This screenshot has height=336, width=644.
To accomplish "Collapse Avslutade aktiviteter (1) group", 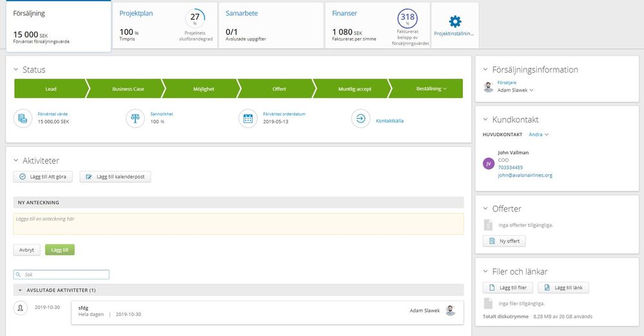I will (x=20, y=290).
